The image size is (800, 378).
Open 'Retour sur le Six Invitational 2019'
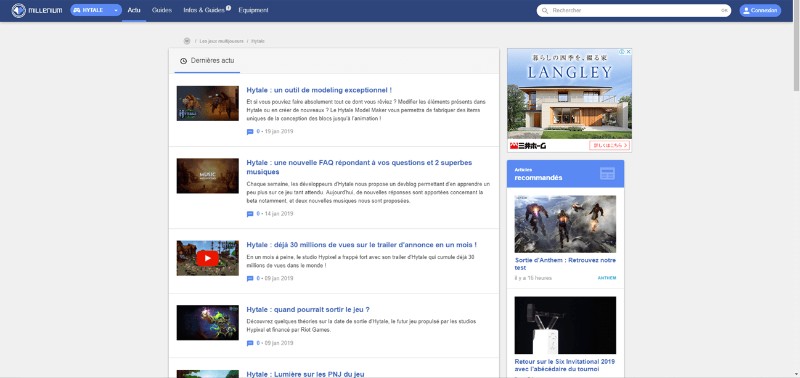(565, 365)
